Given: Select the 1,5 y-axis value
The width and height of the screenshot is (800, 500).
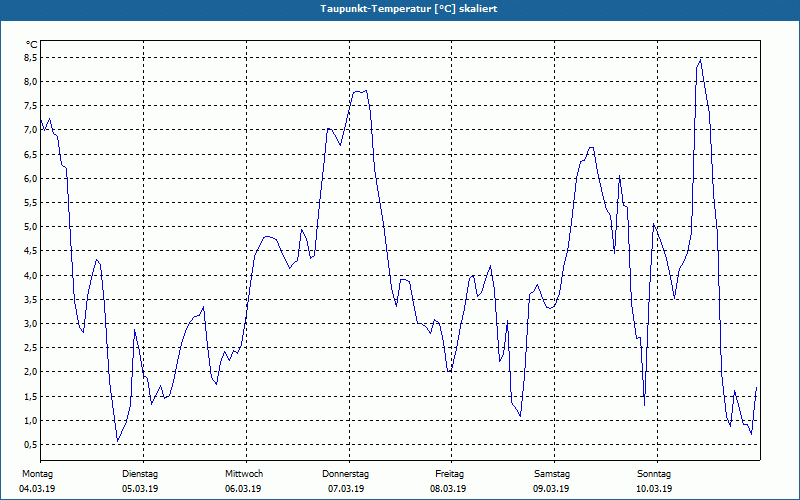Looking at the screenshot, I should click(x=32, y=396).
